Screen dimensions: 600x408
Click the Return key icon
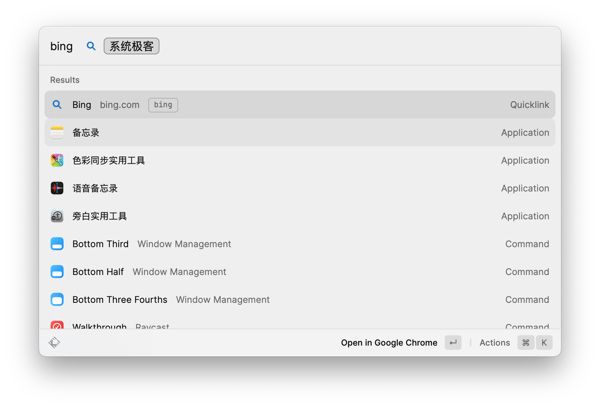(x=453, y=343)
